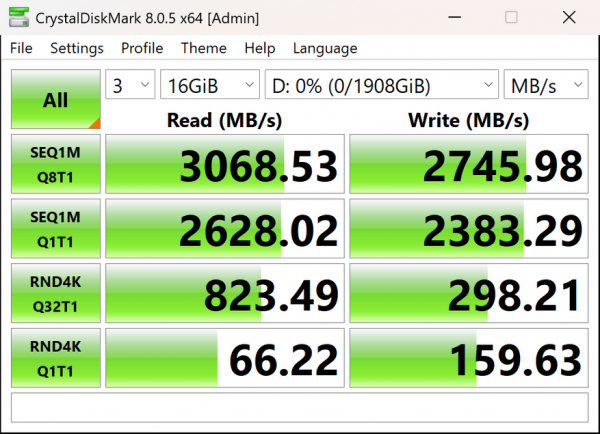
Task: Open the Help menu
Action: [x=260, y=48]
